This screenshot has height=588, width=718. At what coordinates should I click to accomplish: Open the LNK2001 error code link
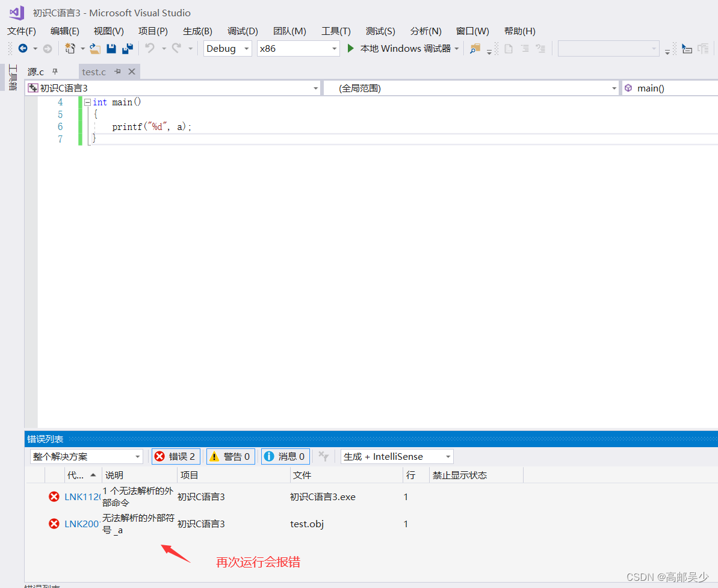coord(82,524)
